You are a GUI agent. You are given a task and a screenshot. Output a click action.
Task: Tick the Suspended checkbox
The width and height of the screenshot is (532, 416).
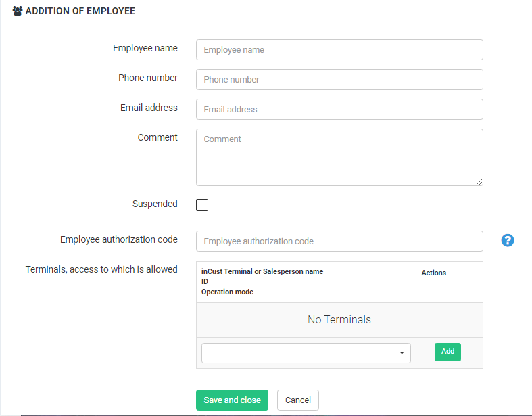202,205
